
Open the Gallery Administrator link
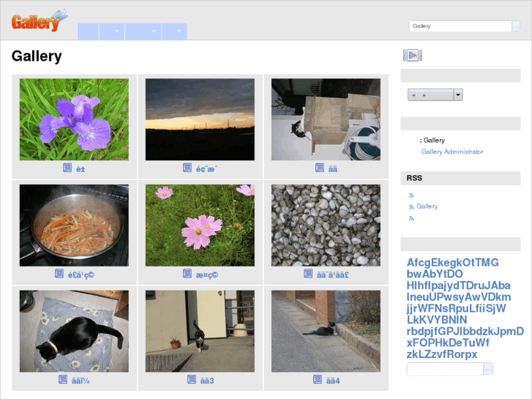click(x=452, y=152)
